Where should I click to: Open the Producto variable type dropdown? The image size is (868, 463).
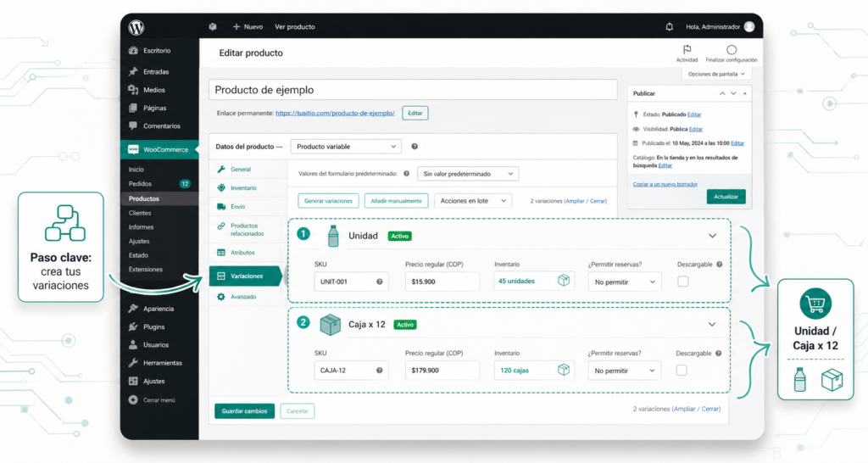[346, 147]
